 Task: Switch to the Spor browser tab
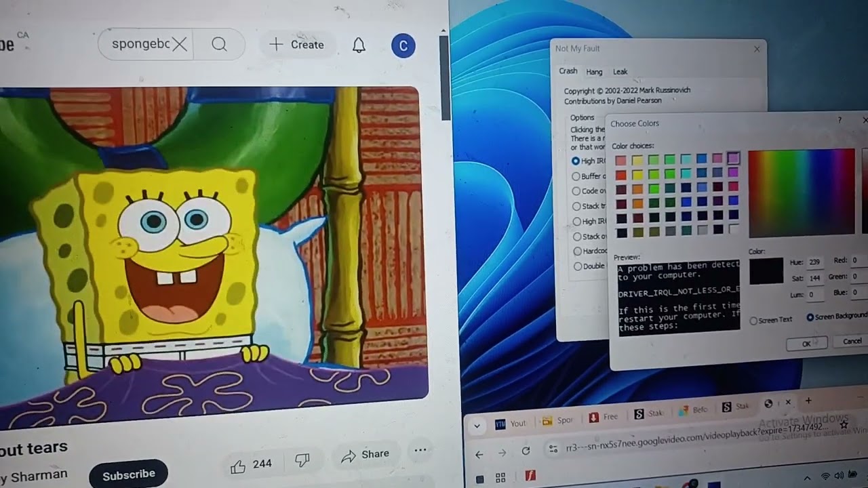click(x=558, y=420)
